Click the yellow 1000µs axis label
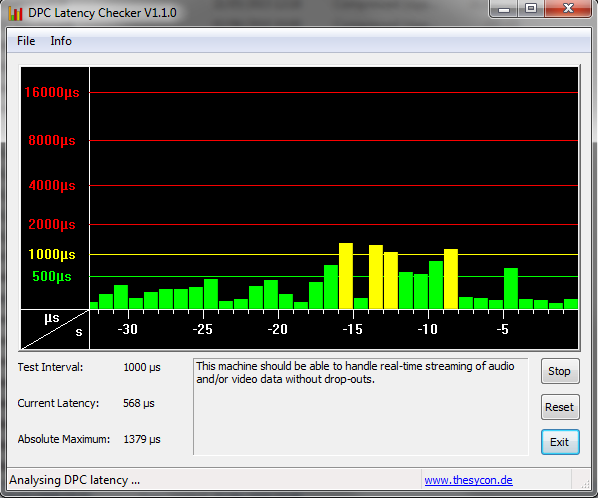Viewport: 598px width, 498px height. [52, 254]
